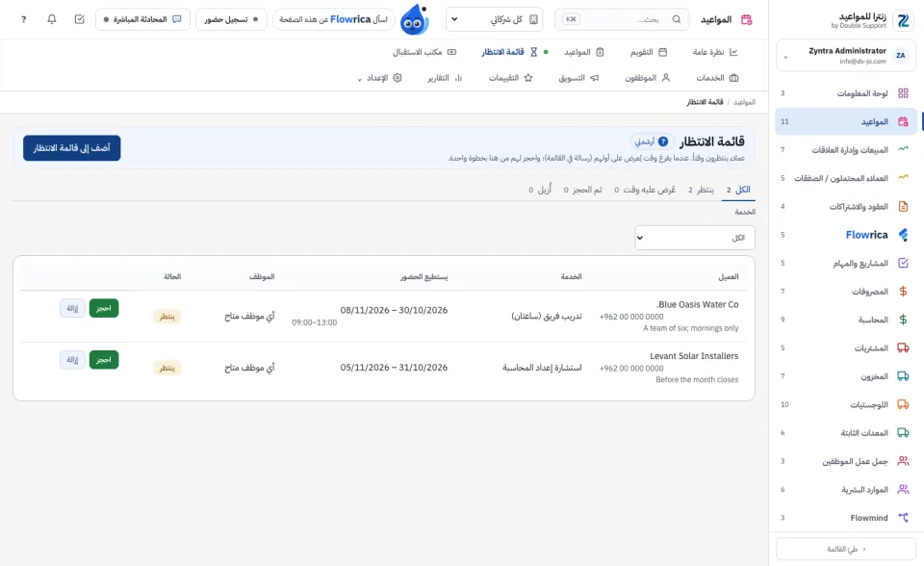Click المبيعات وإدارة العلاقات sidebar icon
The width and height of the screenshot is (924, 566).
tap(903, 150)
